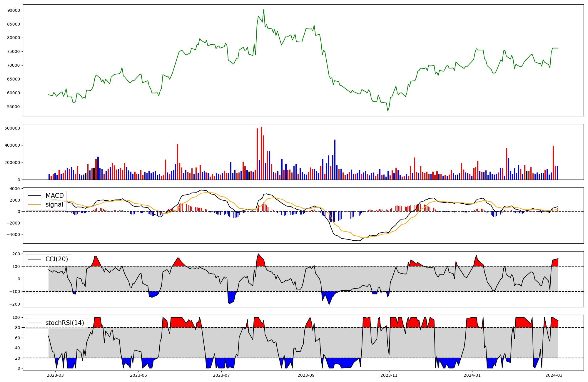Image resolution: width=588 pixels, height=382 pixels.
Task: Click the 2023-05 x-axis date label
Action: [138, 375]
